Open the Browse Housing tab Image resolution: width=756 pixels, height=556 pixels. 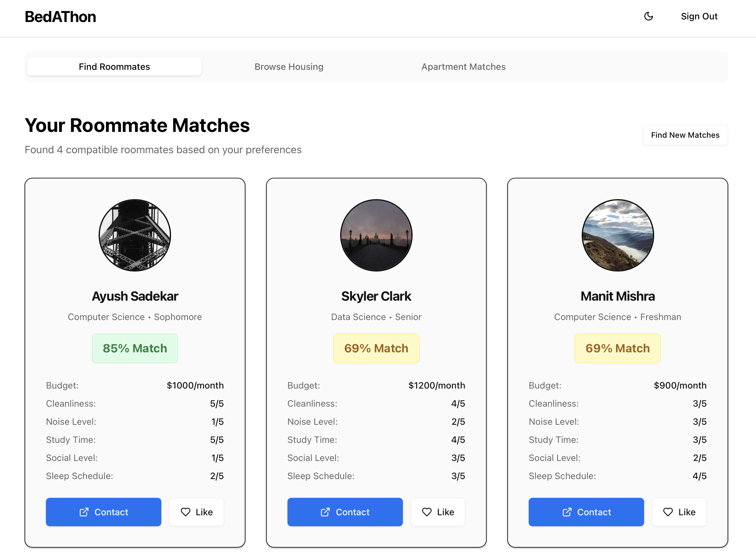[289, 67]
